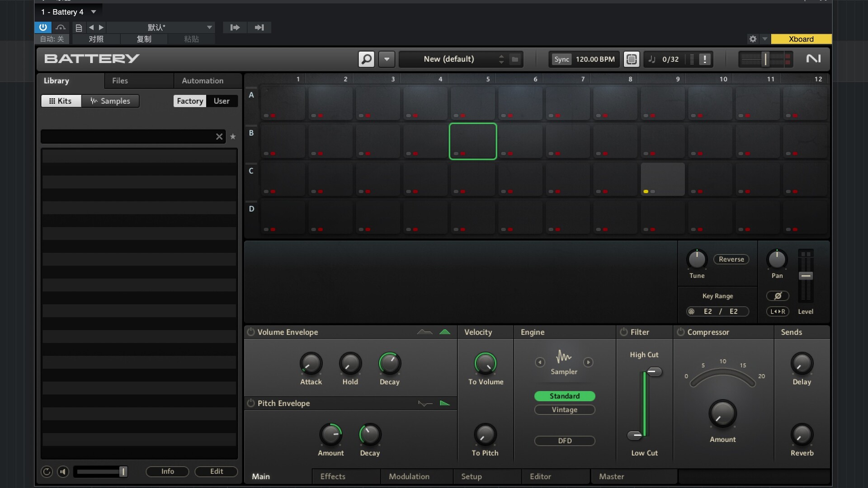Image resolution: width=868 pixels, height=488 pixels.
Task: Click the Low Cut filter slider handle
Action: click(635, 436)
